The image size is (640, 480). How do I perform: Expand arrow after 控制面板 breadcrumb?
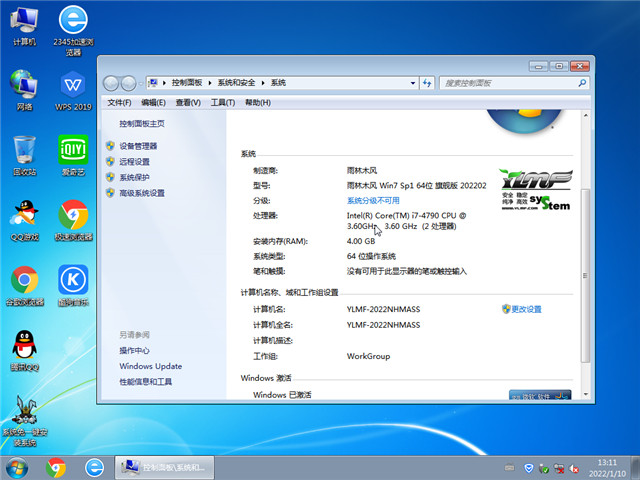click(210, 83)
